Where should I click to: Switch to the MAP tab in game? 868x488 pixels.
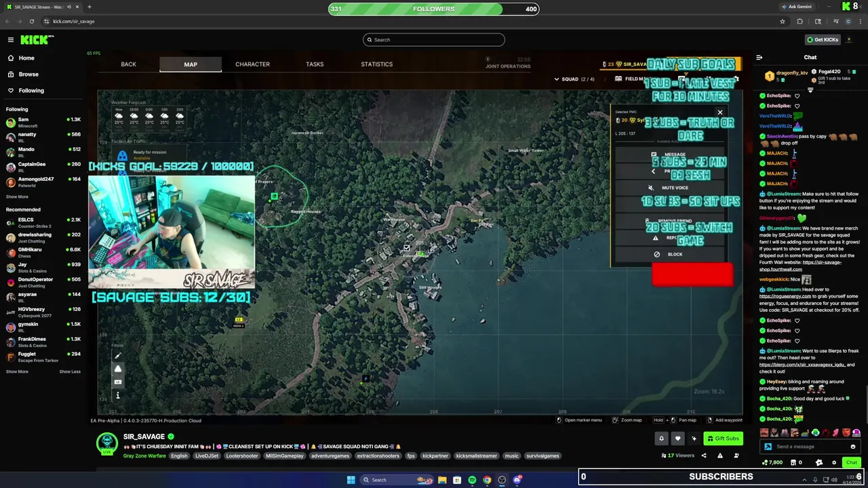point(191,64)
